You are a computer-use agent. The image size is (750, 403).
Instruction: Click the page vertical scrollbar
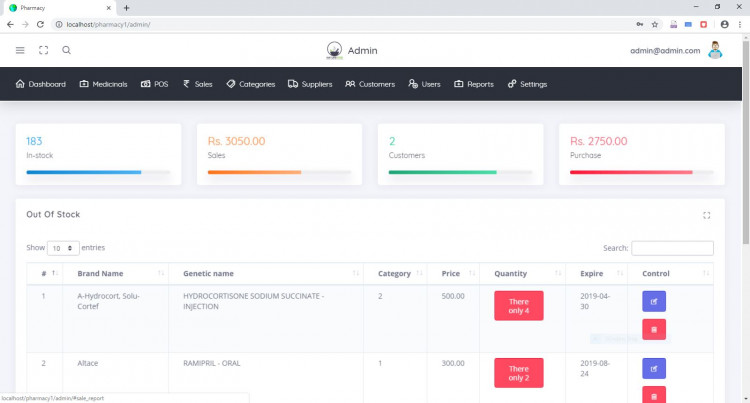[x=746, y=143]
